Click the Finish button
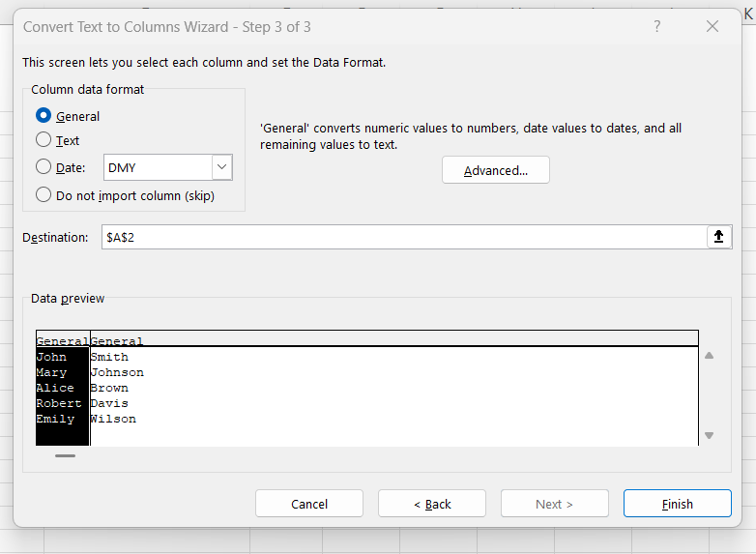The image size is (756, 554). tap(677, 504)
